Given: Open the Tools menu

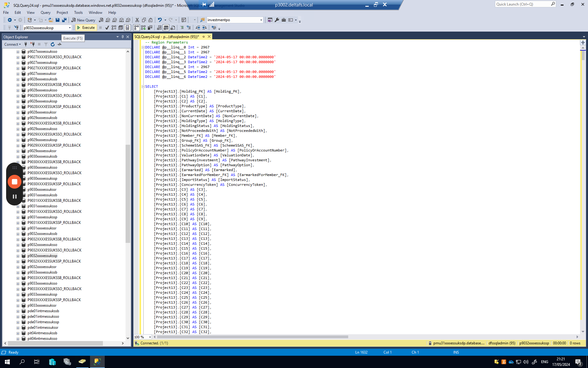Looking at the screenshot, I should click(78, 13).
